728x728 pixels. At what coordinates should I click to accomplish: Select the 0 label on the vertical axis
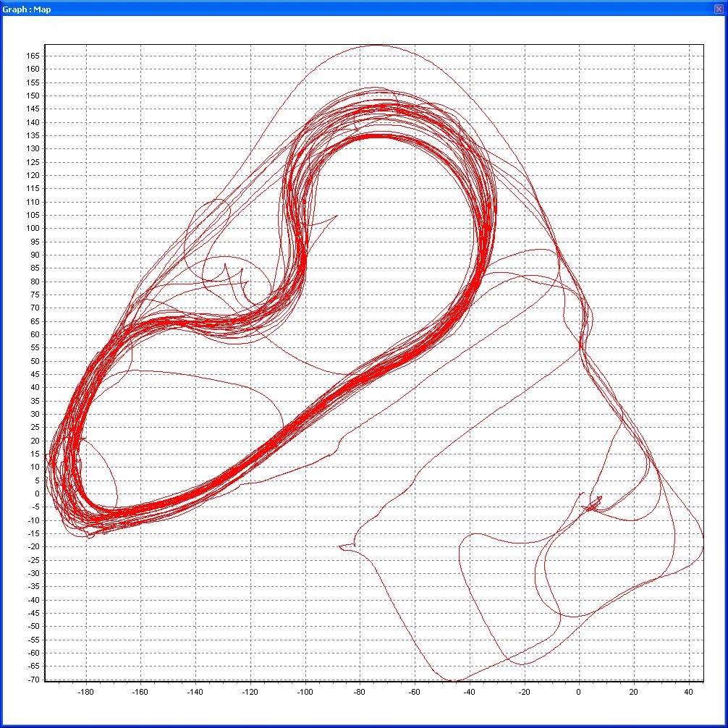click(x=38, y=494)
